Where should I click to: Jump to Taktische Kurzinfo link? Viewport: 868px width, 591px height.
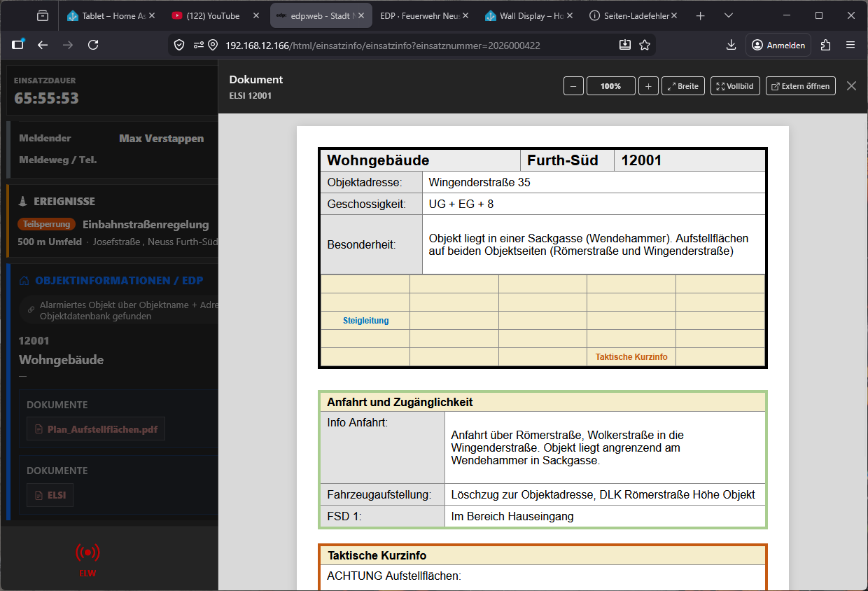(x=631, y=357)
